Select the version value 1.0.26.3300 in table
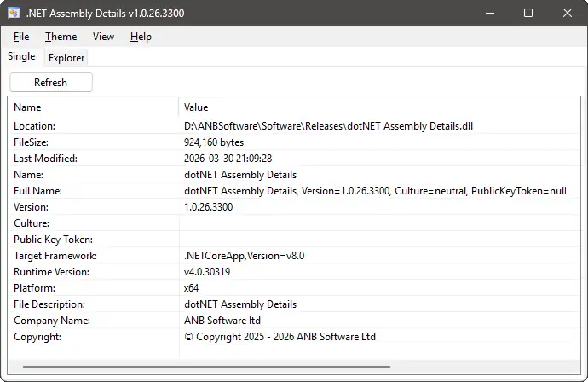Image resolution: width=588 pixels, height=382 pixels. coord(209,206)
